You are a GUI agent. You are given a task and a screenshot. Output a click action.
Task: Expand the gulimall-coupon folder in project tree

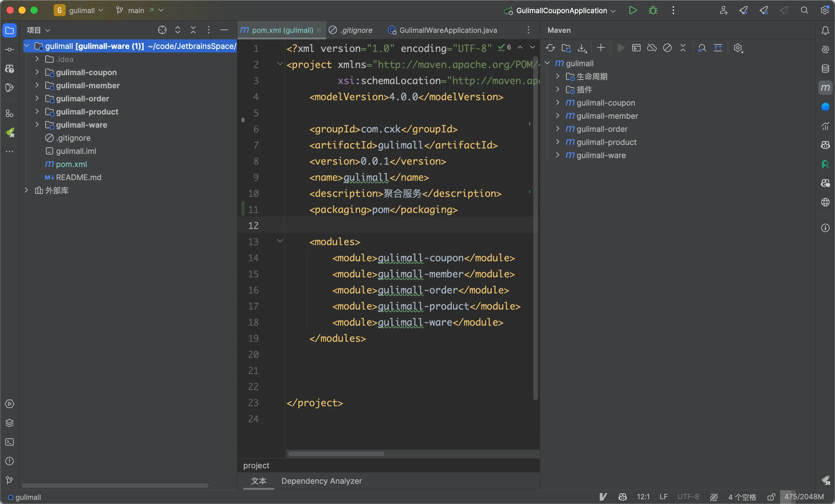tap(37, 72)
